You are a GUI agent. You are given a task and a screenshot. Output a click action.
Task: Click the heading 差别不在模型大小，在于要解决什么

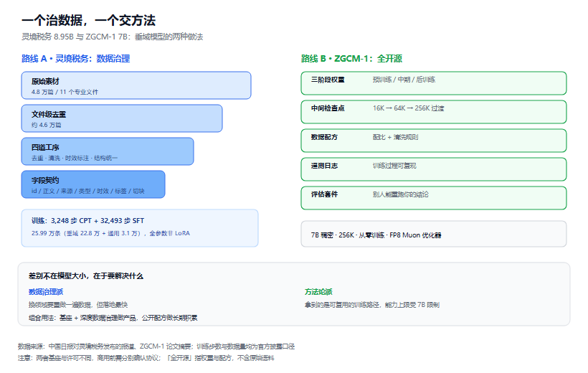[86, 276]
